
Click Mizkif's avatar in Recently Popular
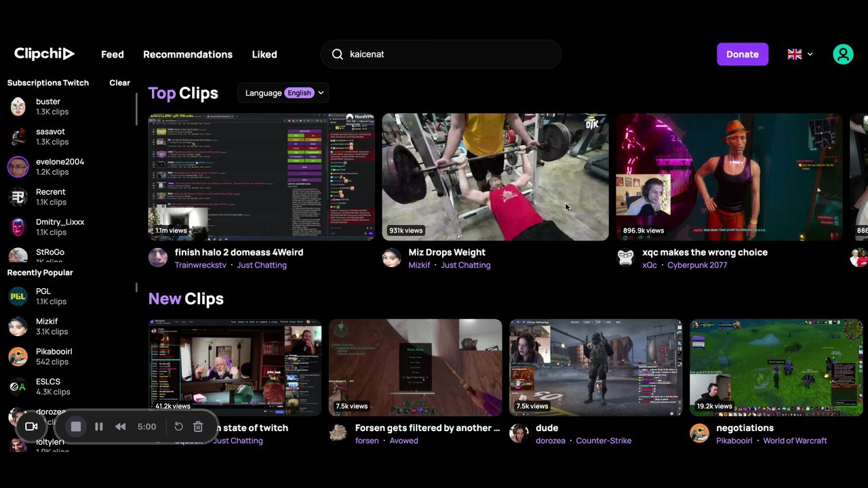[x=18, y=326]
